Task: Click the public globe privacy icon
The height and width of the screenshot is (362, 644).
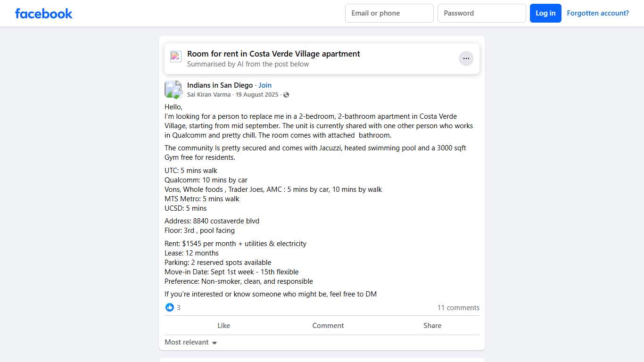Action: (286, 95)
